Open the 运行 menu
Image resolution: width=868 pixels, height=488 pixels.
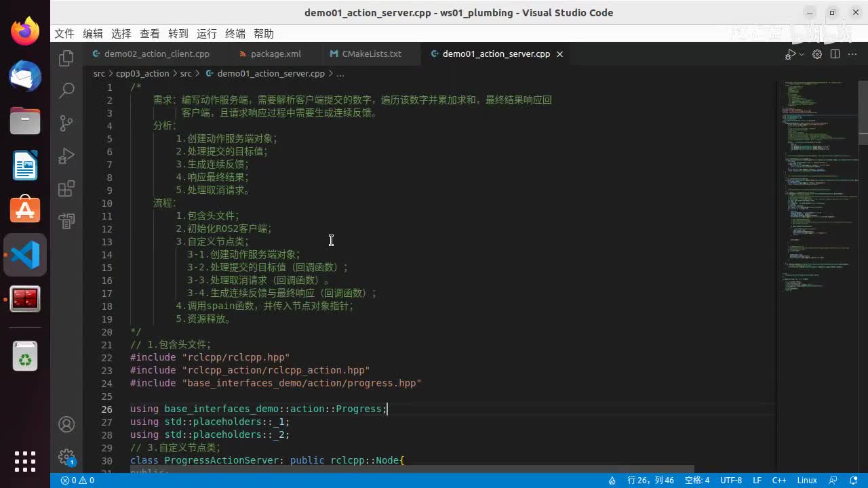207,34
